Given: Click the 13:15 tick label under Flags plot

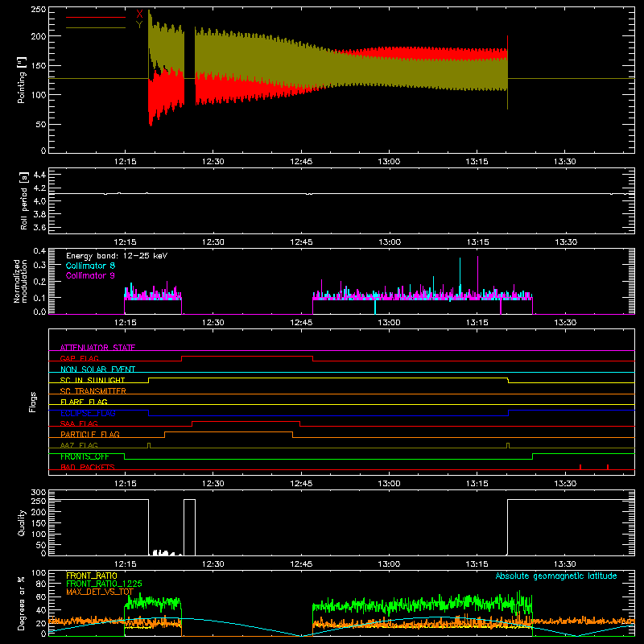Looking at the screenshot, I should tap(477, 484).
